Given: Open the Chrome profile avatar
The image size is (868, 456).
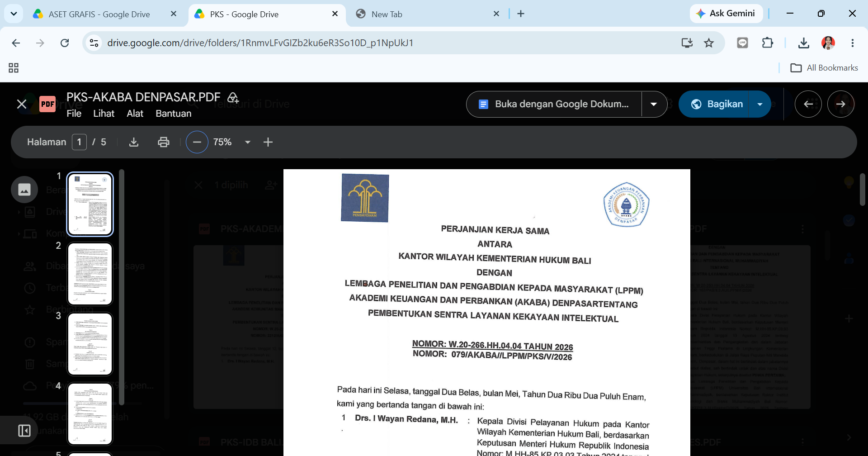Looking at the screenshot, I should [828, 43].
